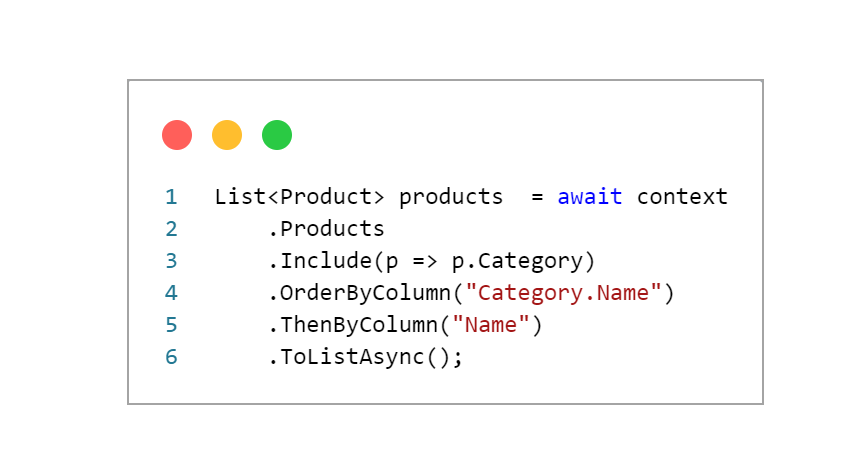858x456 pixels.
Task: Click the word context on line 1
Action: click(x=682, y=197)
